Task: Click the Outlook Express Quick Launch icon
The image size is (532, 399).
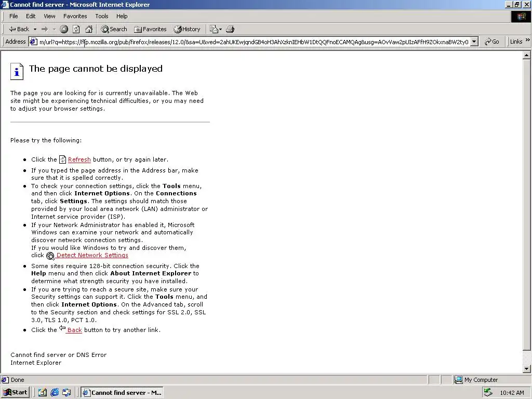Action: [x=66, y=393]
